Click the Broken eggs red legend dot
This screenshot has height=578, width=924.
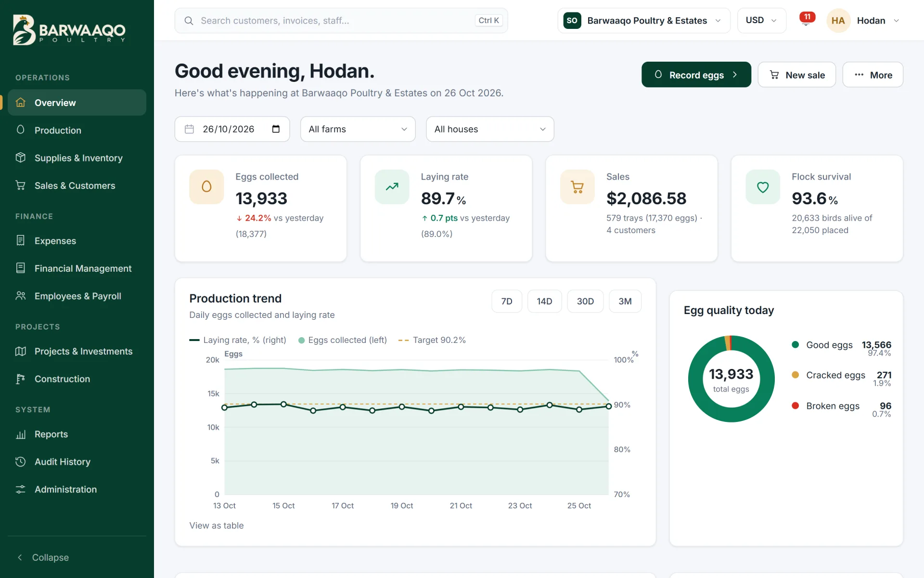click(795, 406)
